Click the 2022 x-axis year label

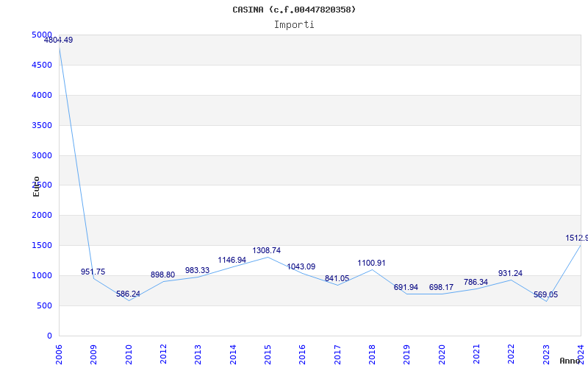[511, 355]
